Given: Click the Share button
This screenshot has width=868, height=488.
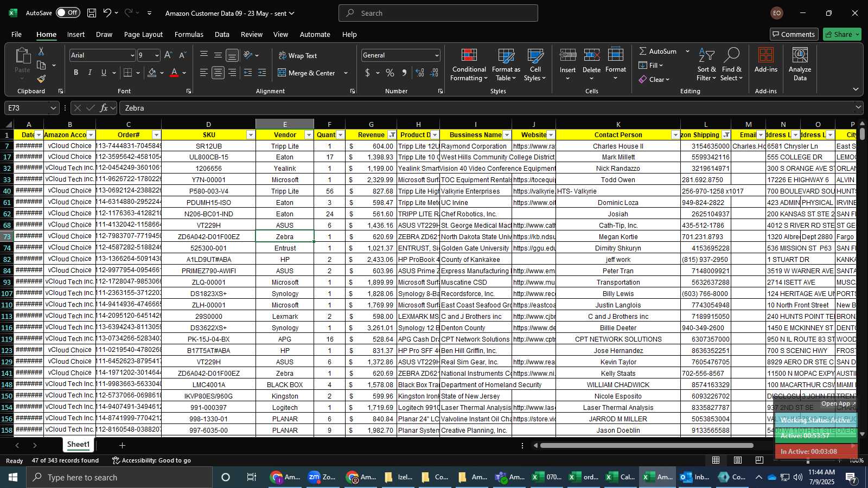Looking at the screenshot, I should coord(842,34).
